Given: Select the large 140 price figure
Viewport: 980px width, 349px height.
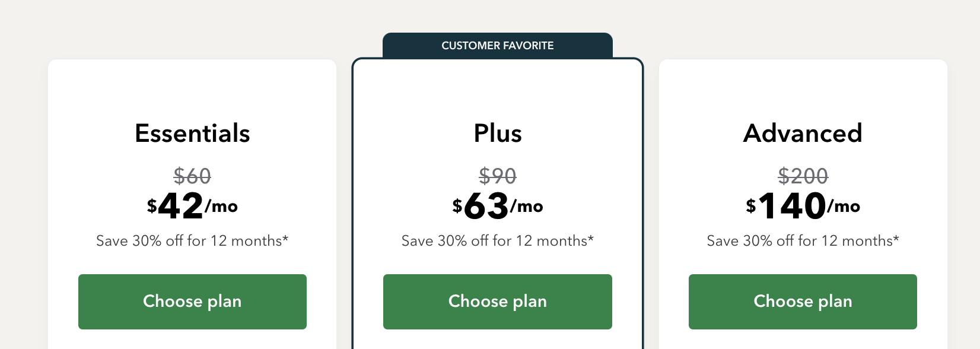Looking at the screenshot, I should pos(792,206).
